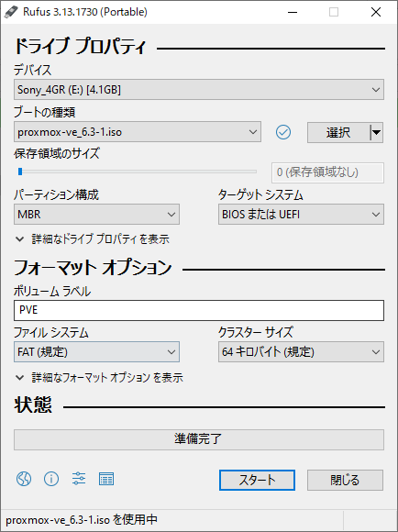Click the checksum checkmark icon
The width and height of the screenshot is (398, 532).
pyautogui.click(x=283, y=132)
